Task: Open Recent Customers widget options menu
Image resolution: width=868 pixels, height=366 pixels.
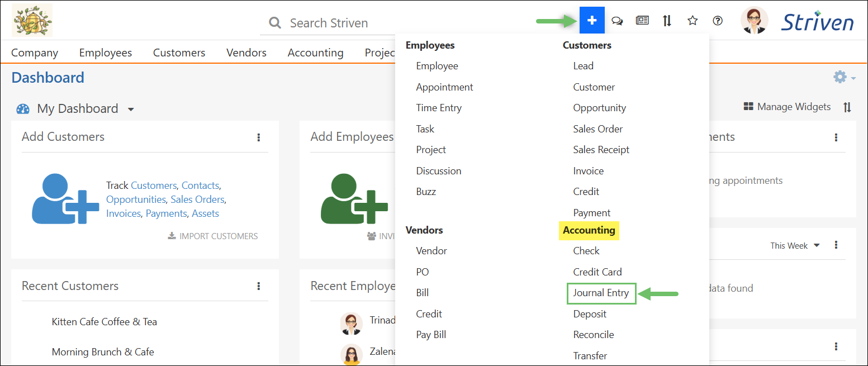Action: point(258,286)
